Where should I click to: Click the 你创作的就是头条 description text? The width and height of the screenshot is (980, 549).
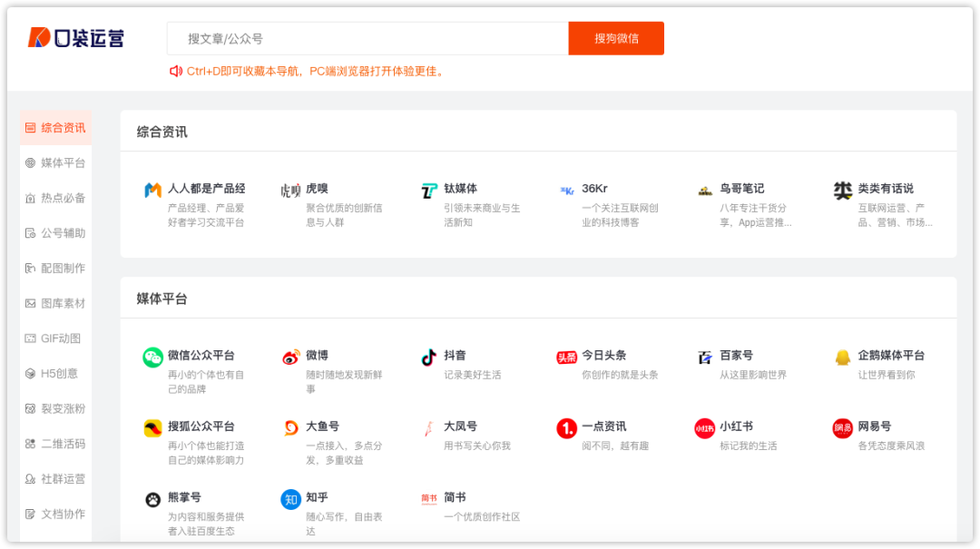(620, 375)
